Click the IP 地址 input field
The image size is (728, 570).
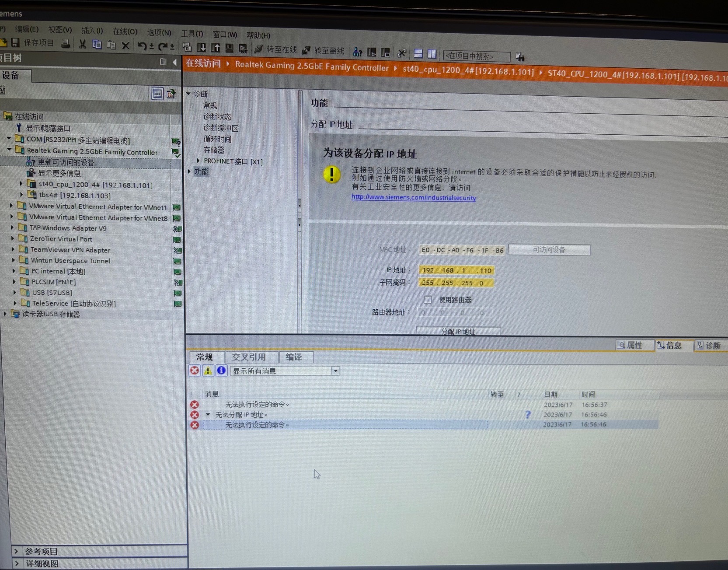(x=456, y=270)
